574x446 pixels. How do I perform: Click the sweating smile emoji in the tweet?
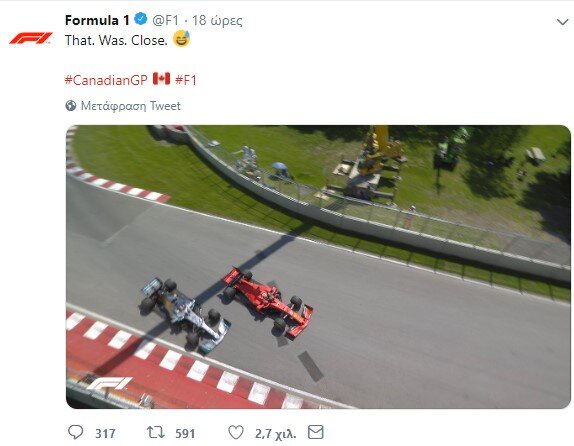click(182, 38)
